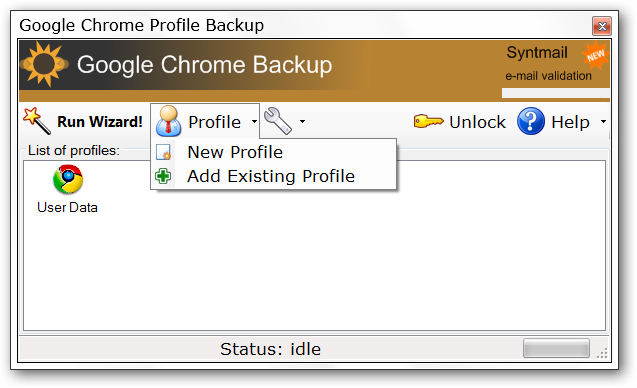Expand the Profile dropdown arrow
The height and width of the screenshot is (388, 637).
click(254, 121)
